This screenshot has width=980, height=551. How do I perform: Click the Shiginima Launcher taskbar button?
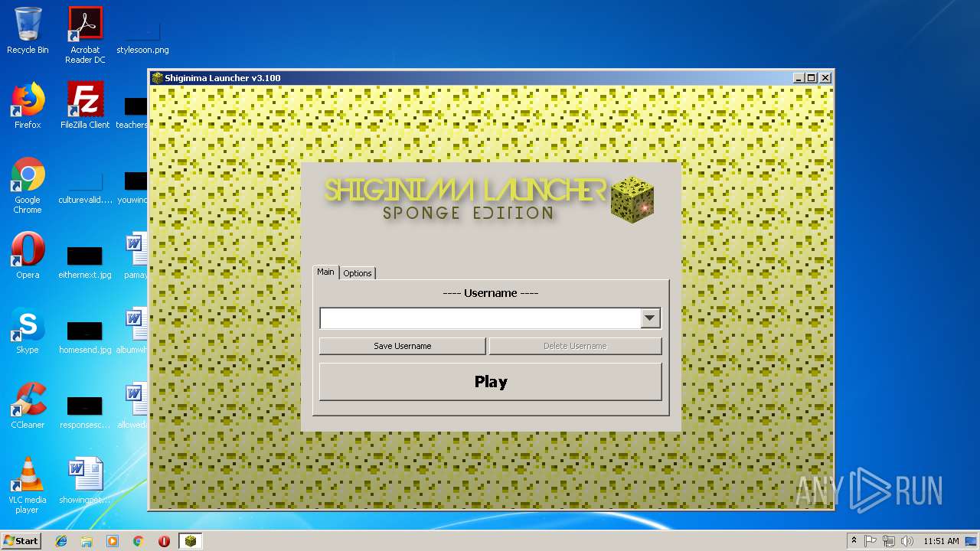(x=191, y=541)
